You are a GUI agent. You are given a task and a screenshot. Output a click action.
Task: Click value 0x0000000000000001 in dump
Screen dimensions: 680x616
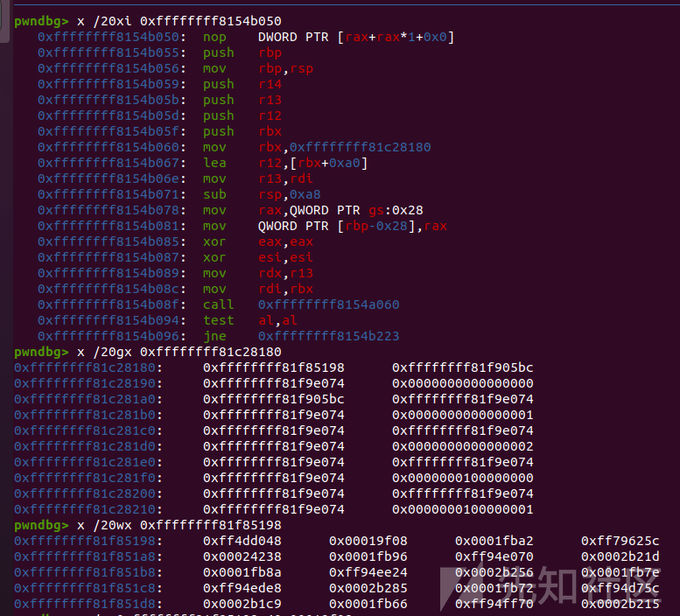(463, 415)
